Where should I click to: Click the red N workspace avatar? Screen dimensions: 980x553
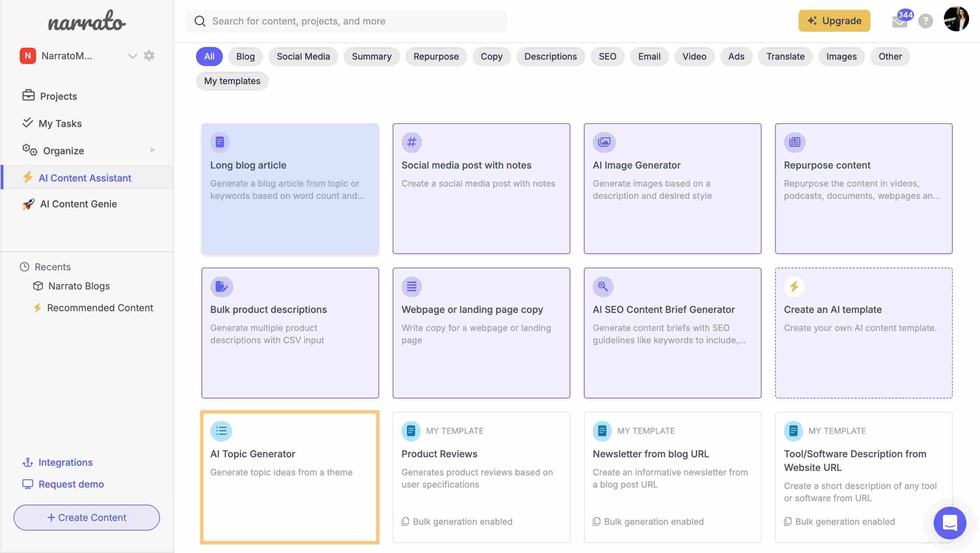pos(28,56)
